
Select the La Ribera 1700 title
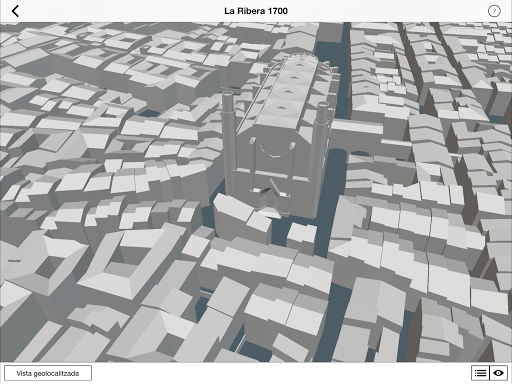point(256,11)
